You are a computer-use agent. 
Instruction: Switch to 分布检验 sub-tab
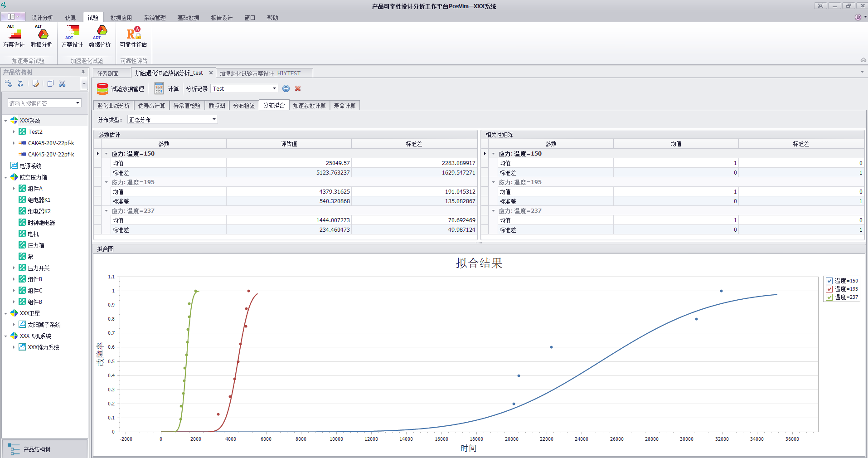(244, 105)
